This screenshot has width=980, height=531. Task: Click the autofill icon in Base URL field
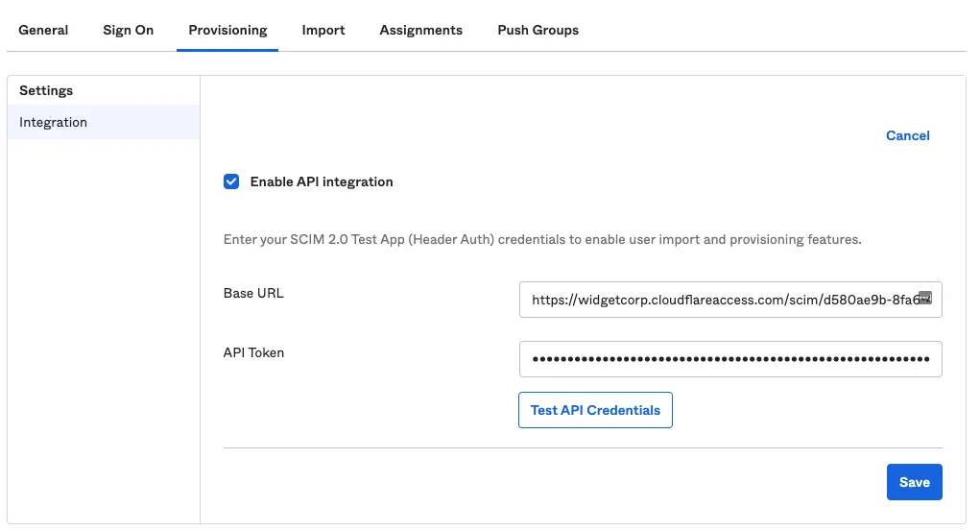(x=925, y=297)
